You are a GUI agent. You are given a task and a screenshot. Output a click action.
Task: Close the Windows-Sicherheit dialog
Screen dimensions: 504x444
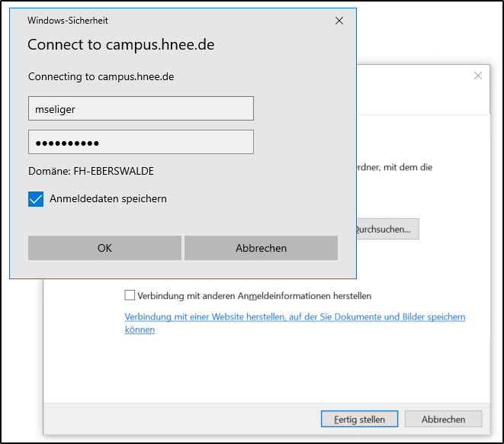point(339,21)
